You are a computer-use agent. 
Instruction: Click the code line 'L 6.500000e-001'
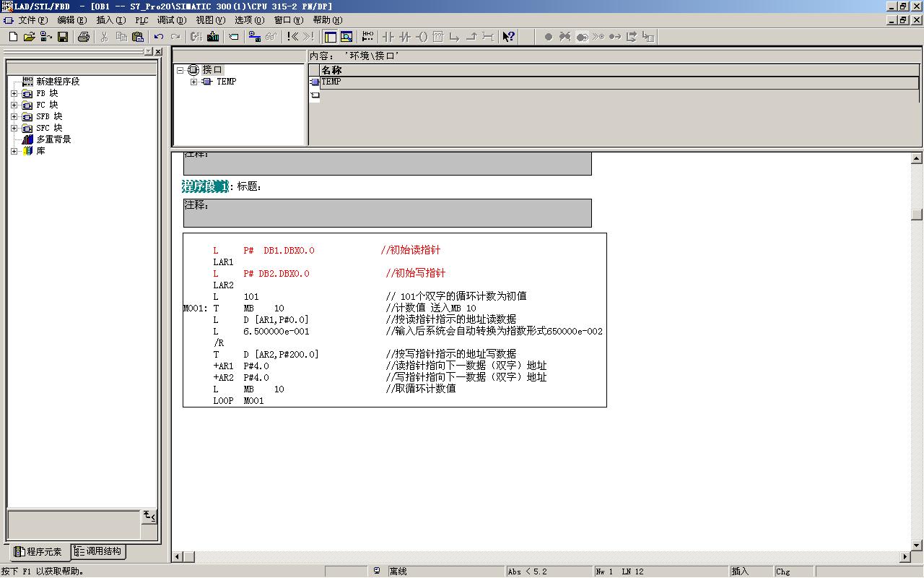point(261,331)
